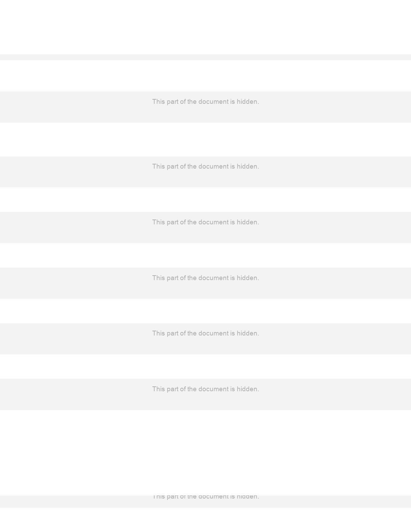Click the first 'This part of the document is hidden.' message
The height and width of the screenshot is (532, 411).
[205, 102]
